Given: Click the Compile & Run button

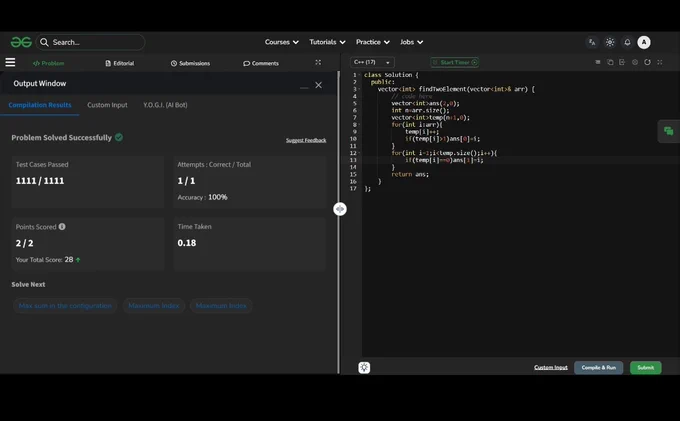Looking at the screenshot, I should pyautogui.click(x=598, y=368).
